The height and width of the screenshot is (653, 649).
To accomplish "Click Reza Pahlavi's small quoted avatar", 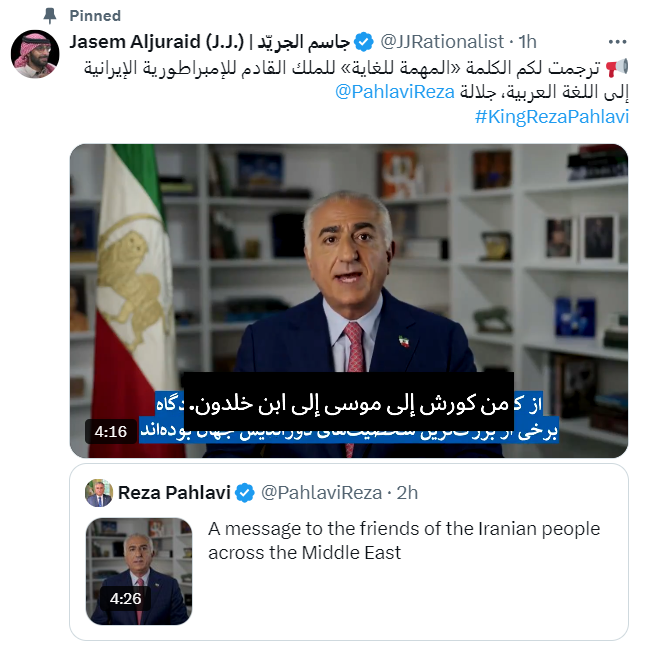I will point(99,492).
